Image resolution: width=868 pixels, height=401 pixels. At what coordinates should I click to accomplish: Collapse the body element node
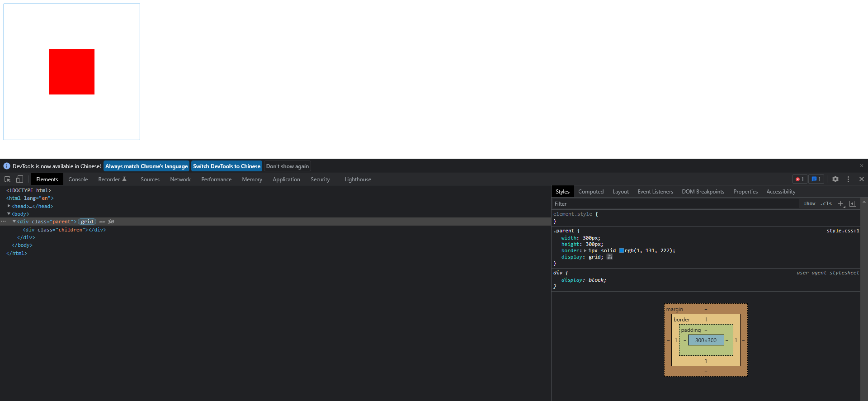coord(9,214)
